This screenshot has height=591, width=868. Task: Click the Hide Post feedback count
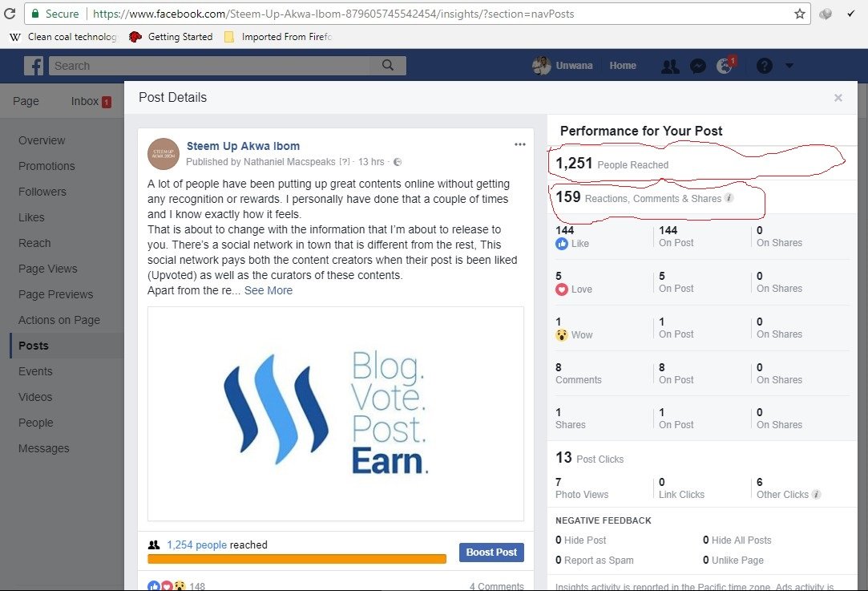pyautogui.click(x=559, y=540)
